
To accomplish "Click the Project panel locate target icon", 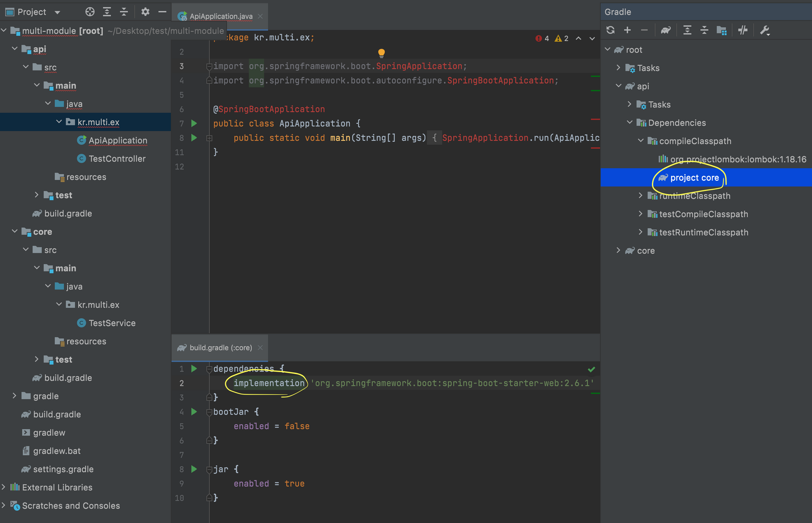I will coord(90,12).
